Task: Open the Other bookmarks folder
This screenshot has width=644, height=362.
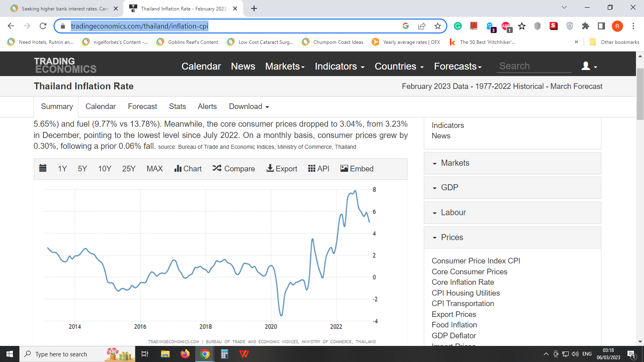Action: [x=614, y=42]
